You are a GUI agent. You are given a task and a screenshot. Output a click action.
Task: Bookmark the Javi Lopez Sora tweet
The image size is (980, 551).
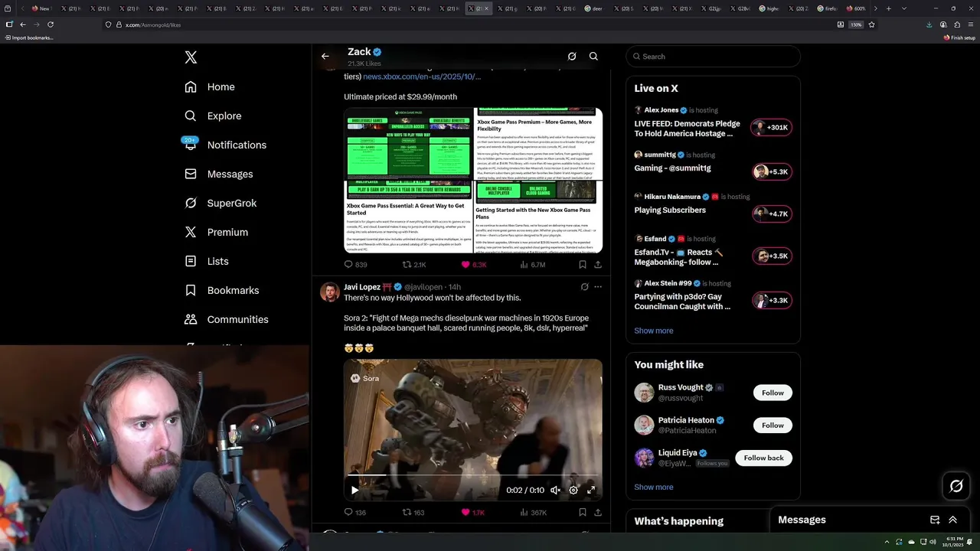pos(583,512)
